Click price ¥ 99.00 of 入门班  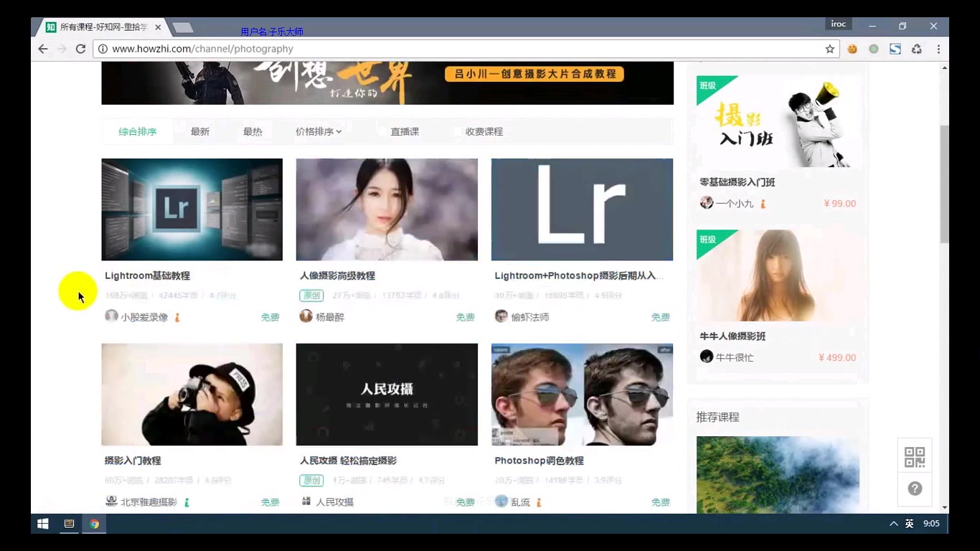pyautogui.click(x=839, y=203)
